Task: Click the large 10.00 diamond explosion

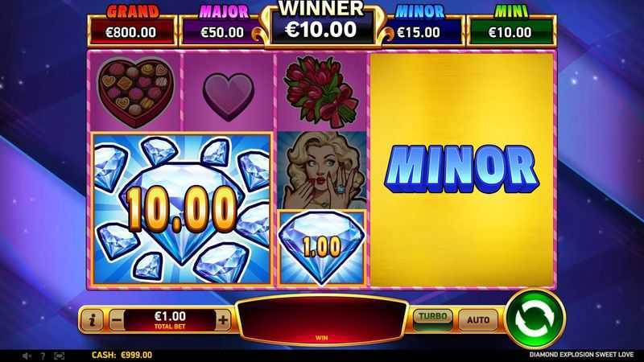Action: coord(182,208)
